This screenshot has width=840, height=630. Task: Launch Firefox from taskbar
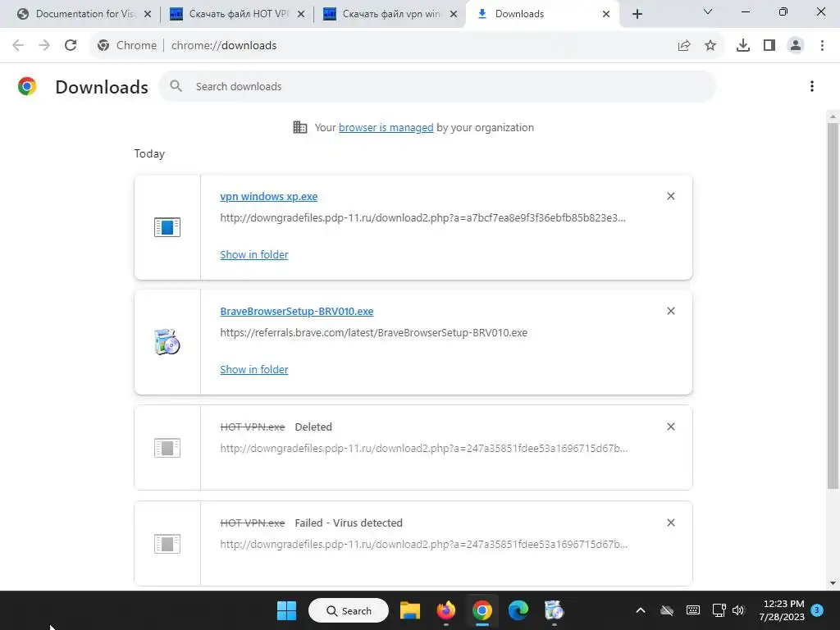[445, 610]
